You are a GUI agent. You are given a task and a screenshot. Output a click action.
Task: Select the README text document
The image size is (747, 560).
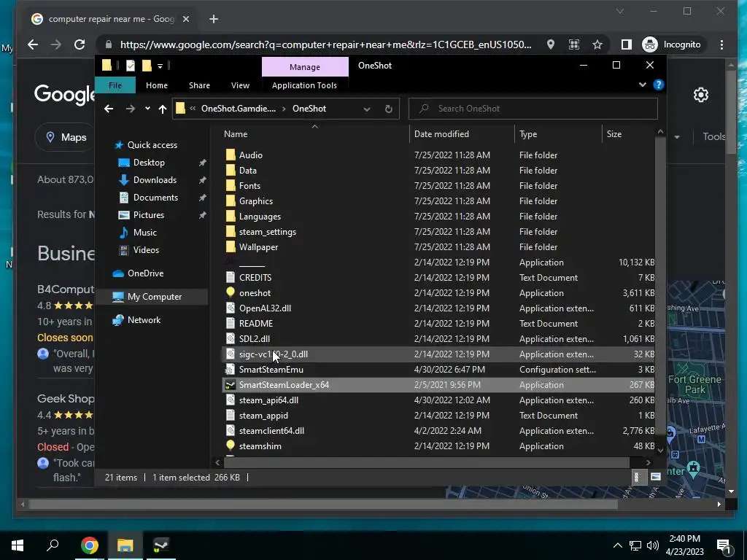click(x=256, y=323)
